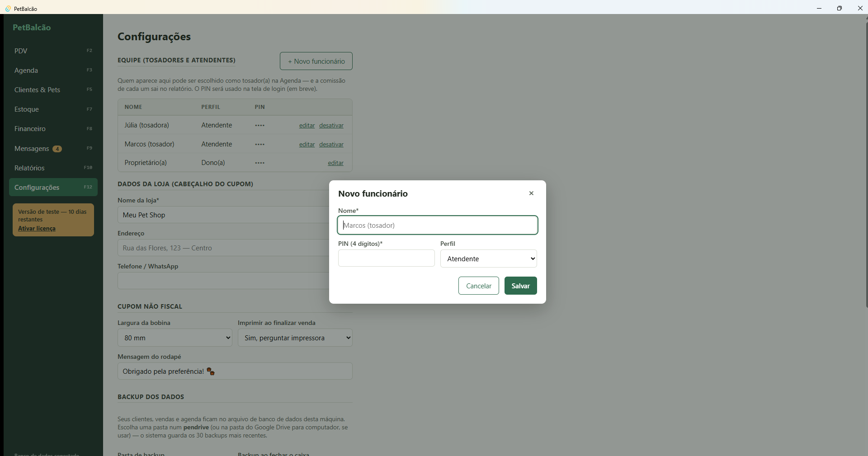Open Relatórios in the sidebar
This screenshot has height=456, width=868.
53,168
